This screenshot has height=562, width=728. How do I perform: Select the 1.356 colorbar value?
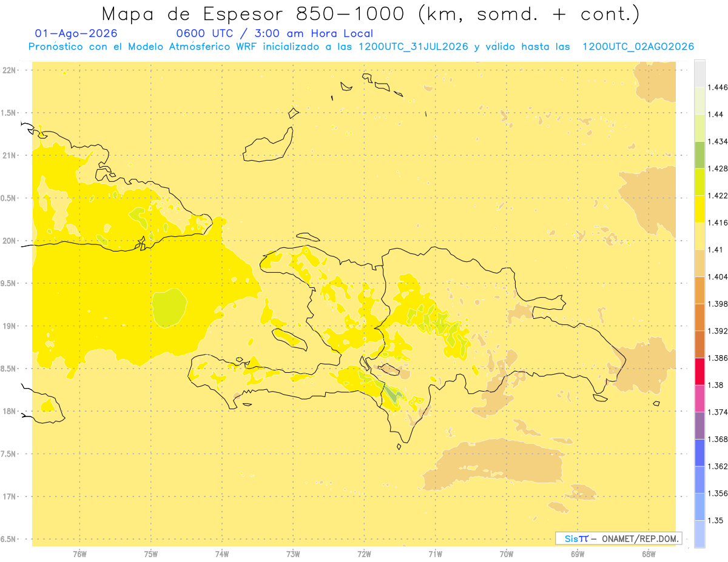[x=718, y=493]
